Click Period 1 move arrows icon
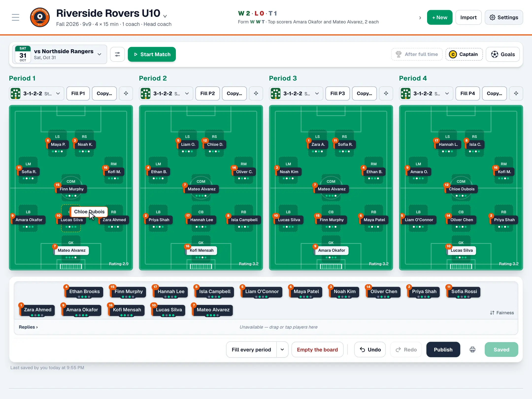532x399 pixels. [x=126, y=93]
